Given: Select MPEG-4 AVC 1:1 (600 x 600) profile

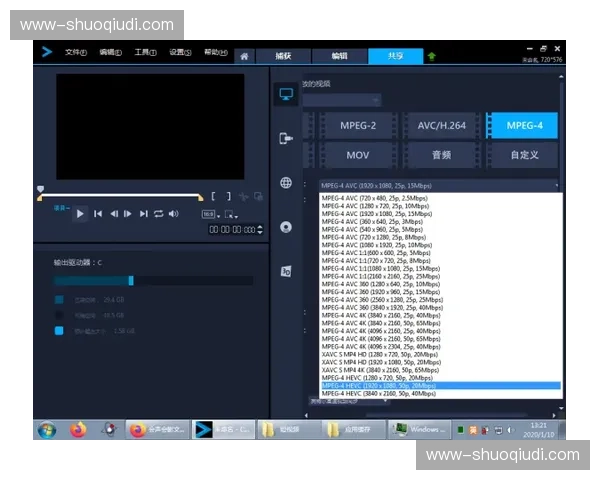Looking at the screenshot, I should pyautogui.click(x=440, y=253).
